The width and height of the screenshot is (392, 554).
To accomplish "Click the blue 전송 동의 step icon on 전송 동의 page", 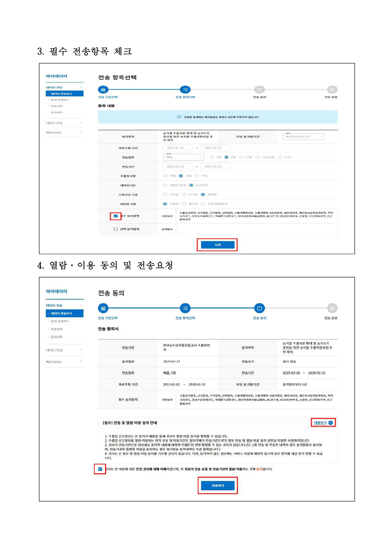I will point(259,308).
